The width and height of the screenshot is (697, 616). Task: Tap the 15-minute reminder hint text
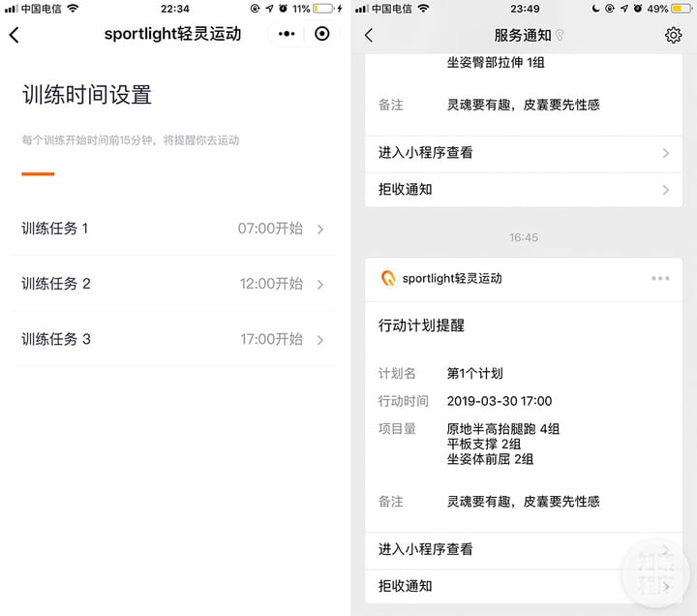coord(131,140)
